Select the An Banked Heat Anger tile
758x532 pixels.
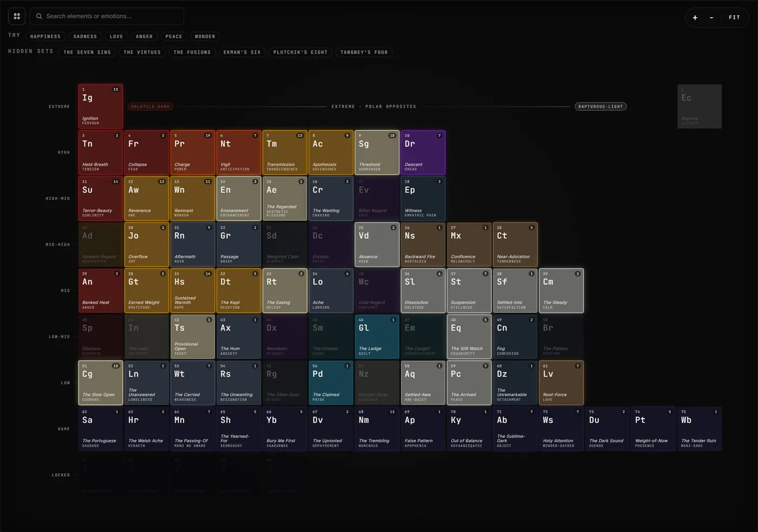(x=101, y=290)
